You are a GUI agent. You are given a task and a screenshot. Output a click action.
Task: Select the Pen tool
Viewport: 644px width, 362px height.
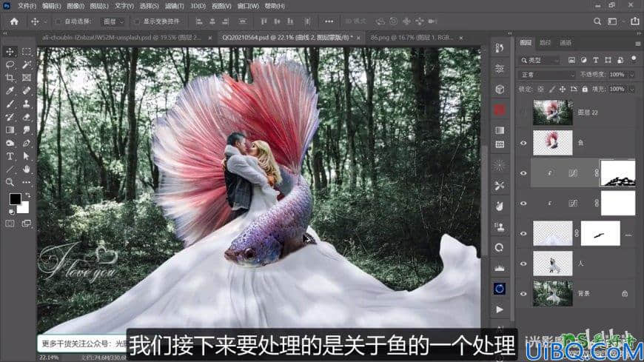coord(27,143)
